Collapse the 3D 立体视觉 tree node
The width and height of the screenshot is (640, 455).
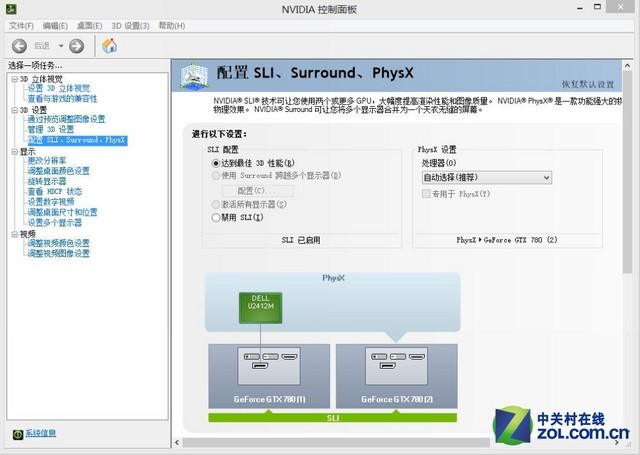pyautogui.click(x=15, y=79)
